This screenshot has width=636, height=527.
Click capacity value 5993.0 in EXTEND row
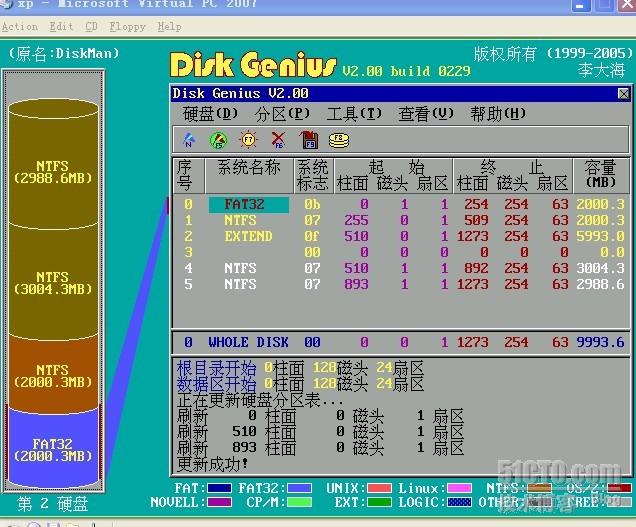pyautogui.click(x=600, y=236)
